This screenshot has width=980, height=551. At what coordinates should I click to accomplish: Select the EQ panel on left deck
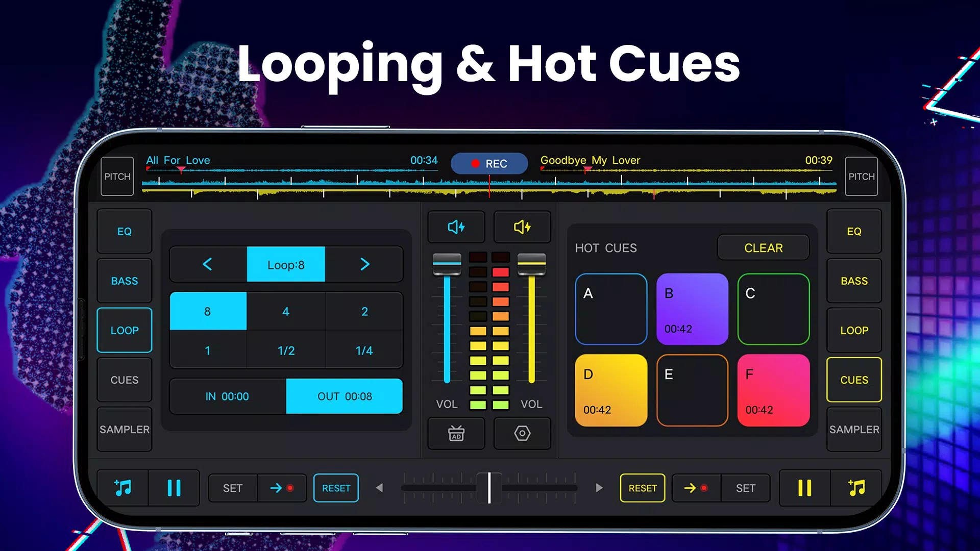(124, 231)
